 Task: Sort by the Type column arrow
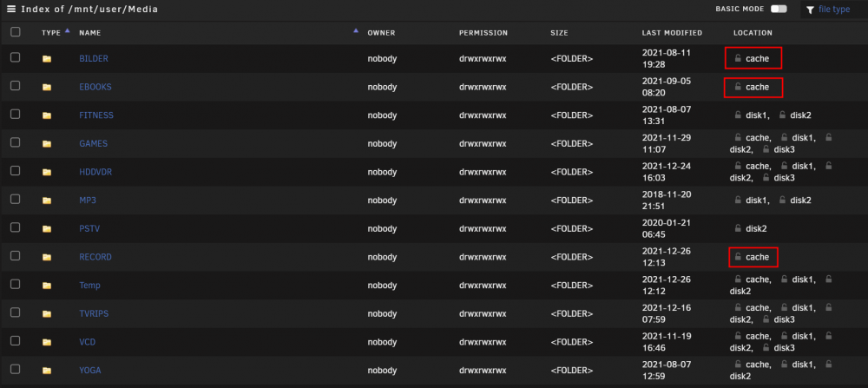click(67, 31)
